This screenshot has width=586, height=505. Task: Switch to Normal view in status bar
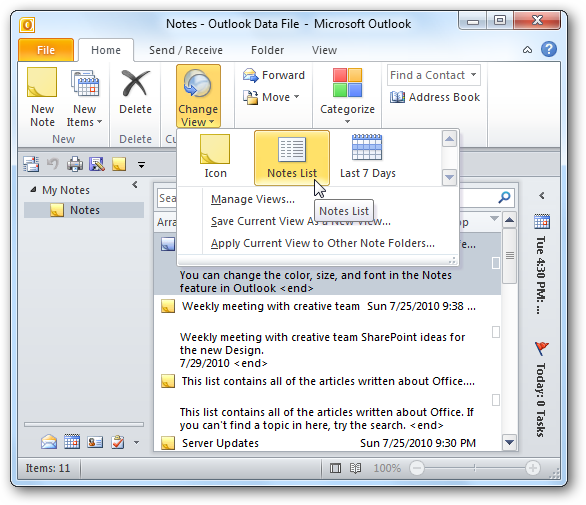coord(335,468)
